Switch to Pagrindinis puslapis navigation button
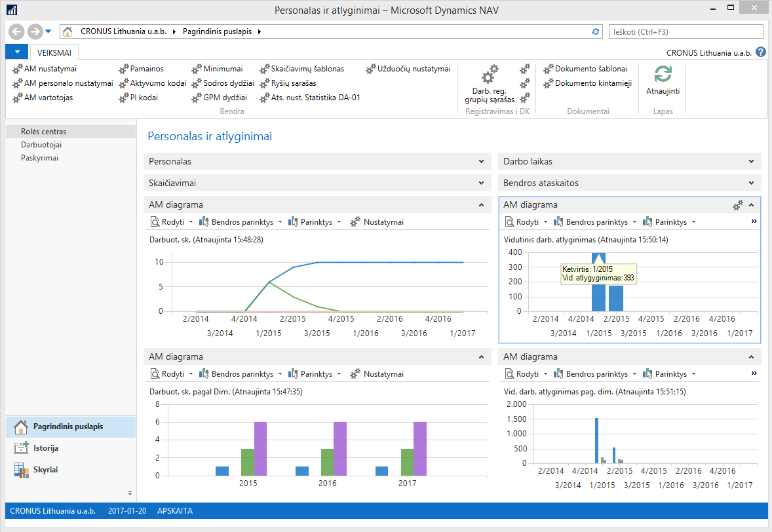The width and height of the screenshot is (772, 532). coord(70,427)
